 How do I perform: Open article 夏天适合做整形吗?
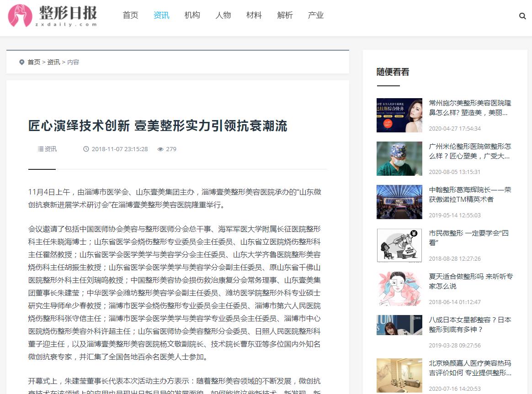471,281
